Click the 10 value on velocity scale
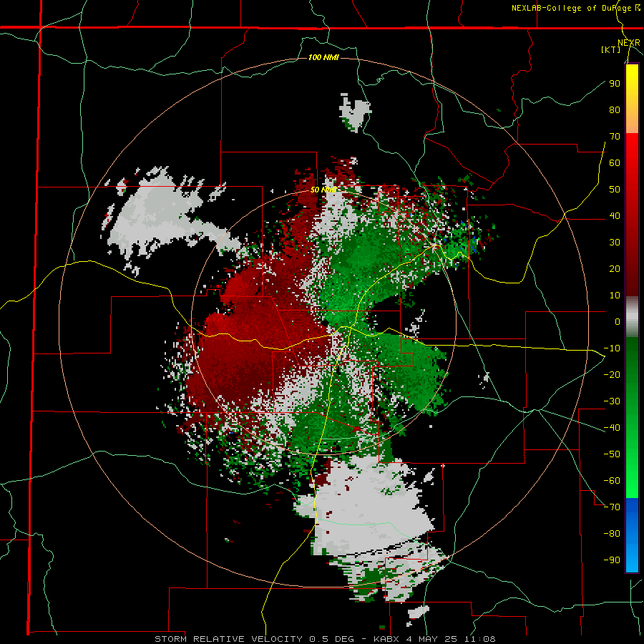Viewport: 644px width, 644px height. (615, 296)
